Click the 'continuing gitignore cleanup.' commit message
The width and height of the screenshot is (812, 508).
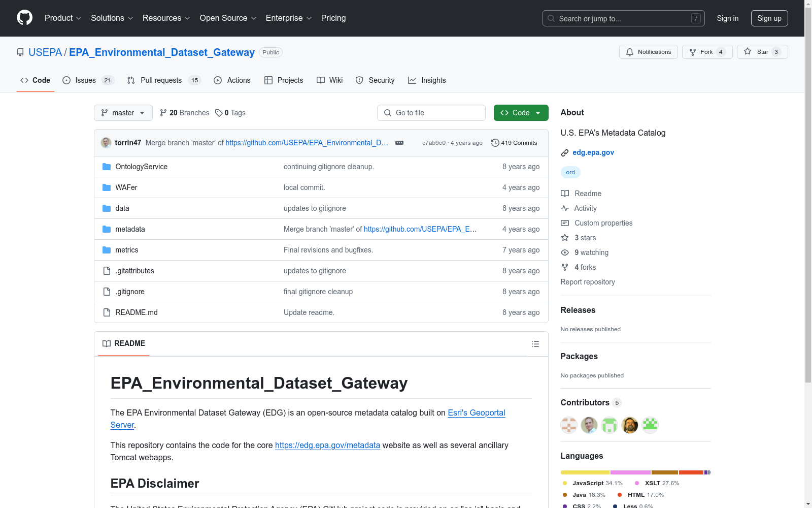pos(329,167)
